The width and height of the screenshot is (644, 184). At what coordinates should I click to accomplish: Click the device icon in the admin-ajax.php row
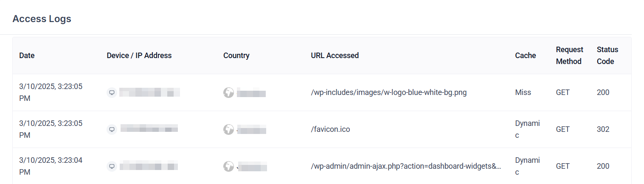(112, 166)
